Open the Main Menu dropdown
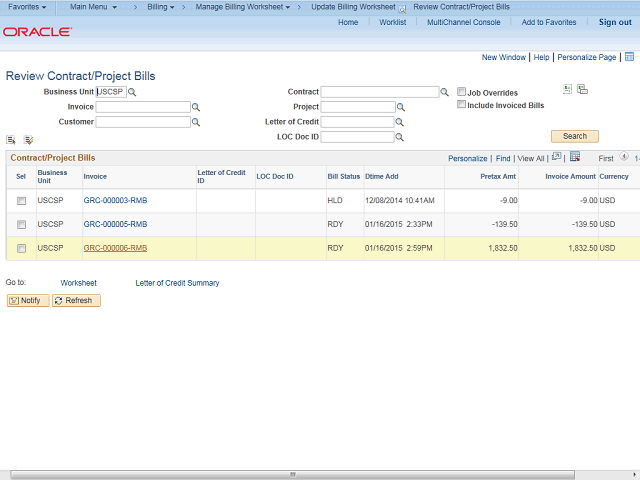Image resolution: width=640 pixels, height=480 pixels. pyautogui.click(x=93, y=7)
